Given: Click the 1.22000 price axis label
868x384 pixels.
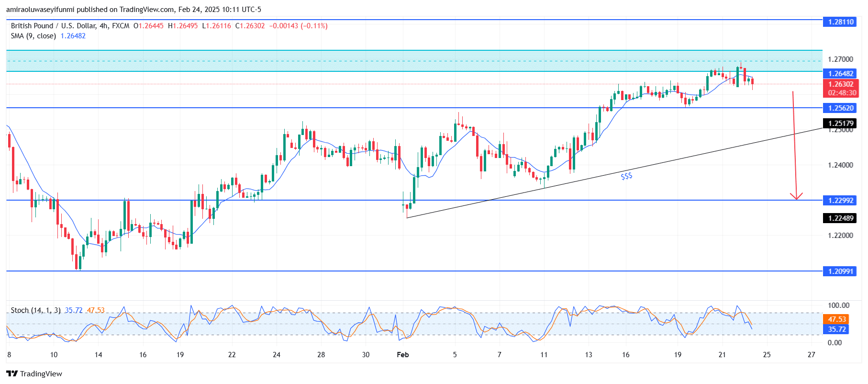Looking at the screenshot, I should pos(840,236).
